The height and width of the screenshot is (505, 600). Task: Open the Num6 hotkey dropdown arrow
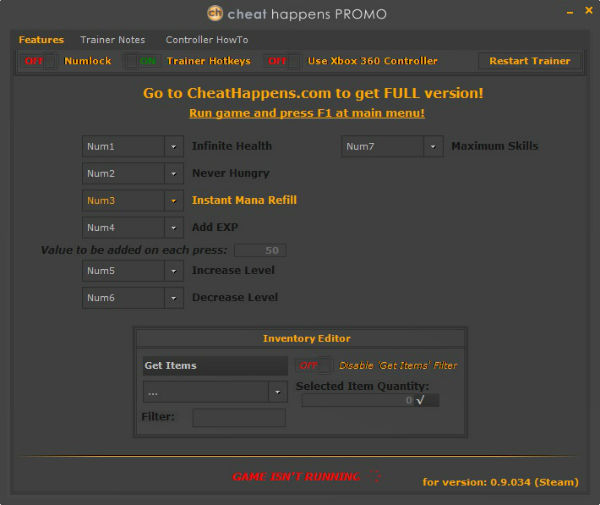[174, 298]
